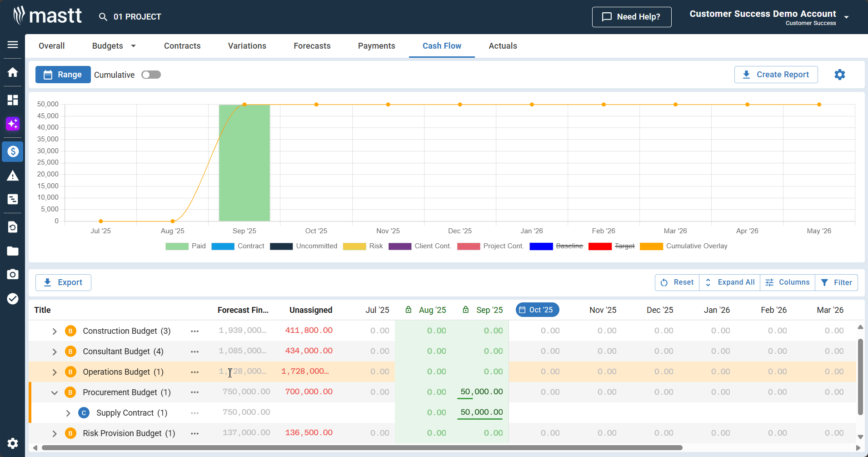The width and height of the screenshot is (868, 457).
Task: Open the dashboard grid icon in sidebar
Action: coord(13,100)
